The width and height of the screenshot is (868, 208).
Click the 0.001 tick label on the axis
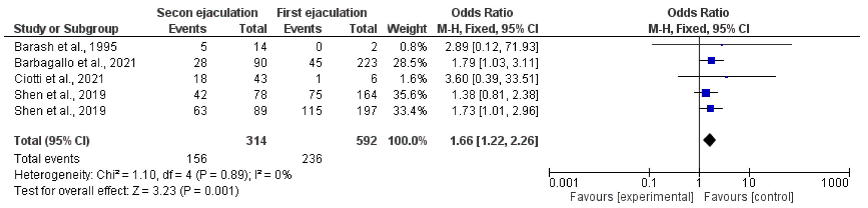tap(563, 183)
